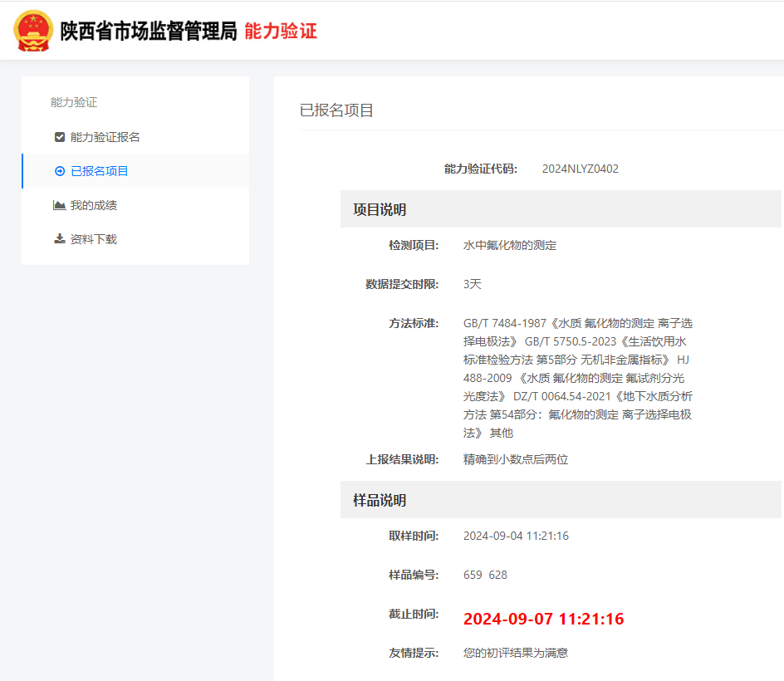Click the checkbox icon beside 能力验证报名
This screenshot has width=784, height=681.
click(59, 137)
